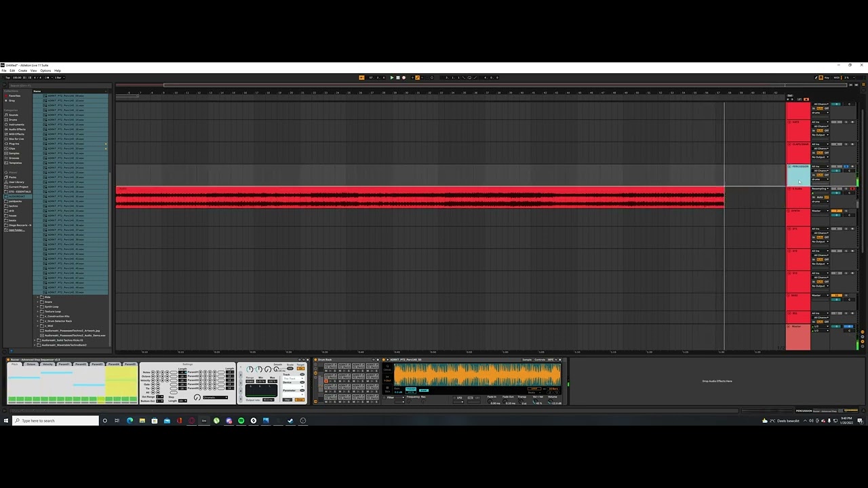Open the Options menu
This screenshot has width=868, height=488.
pyautogui.click(x=45, y=70)
